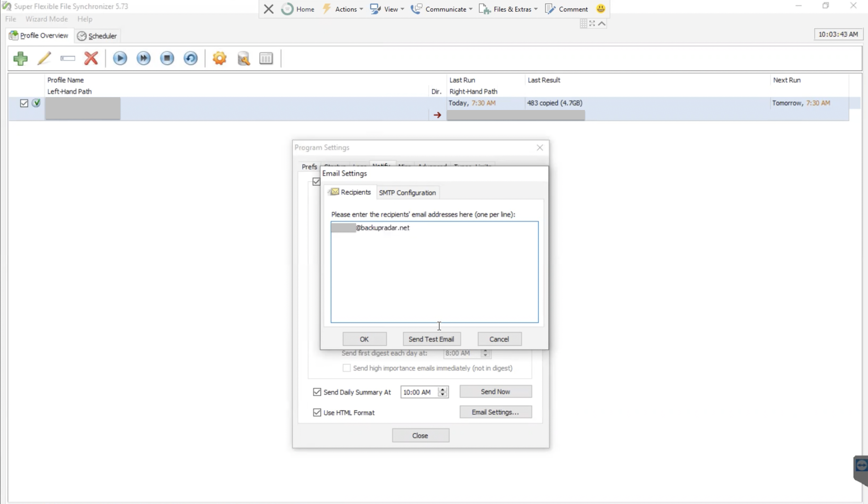Toggle Send Daily Summary At checkbox
The image size is (868, 504).
pyautogui.click(x=317, y=392)
